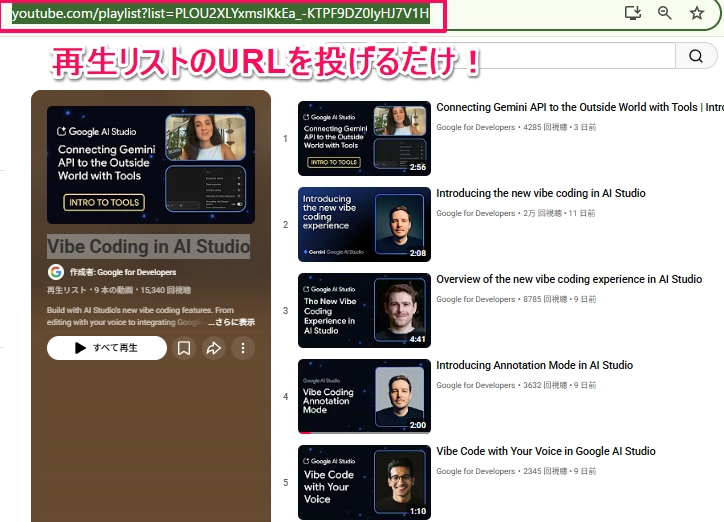Viewport: 724px width, 522px height.
Task: Select the playlist URL in address bar
Action: click(221, 14)
